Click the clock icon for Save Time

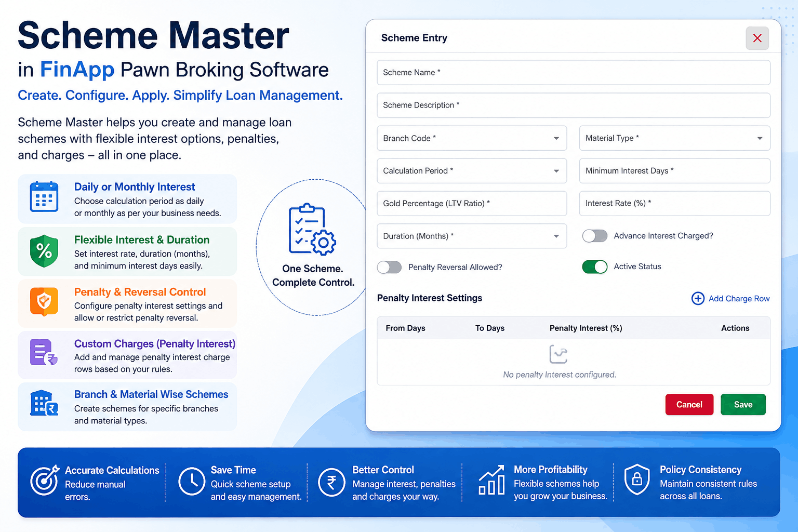pyautogui.click(x=192, y=482)
